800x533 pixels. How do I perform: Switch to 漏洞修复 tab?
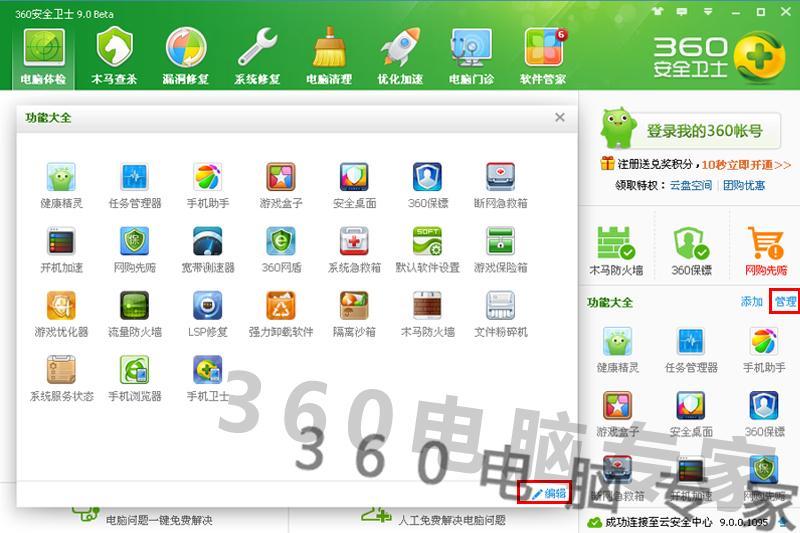186,57
